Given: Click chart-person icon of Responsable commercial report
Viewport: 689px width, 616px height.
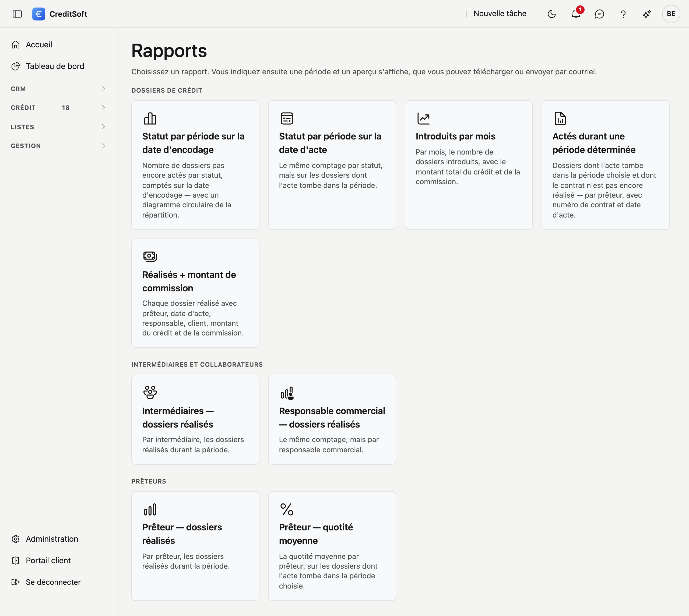Looking at the screenshot, I should 287,393.
